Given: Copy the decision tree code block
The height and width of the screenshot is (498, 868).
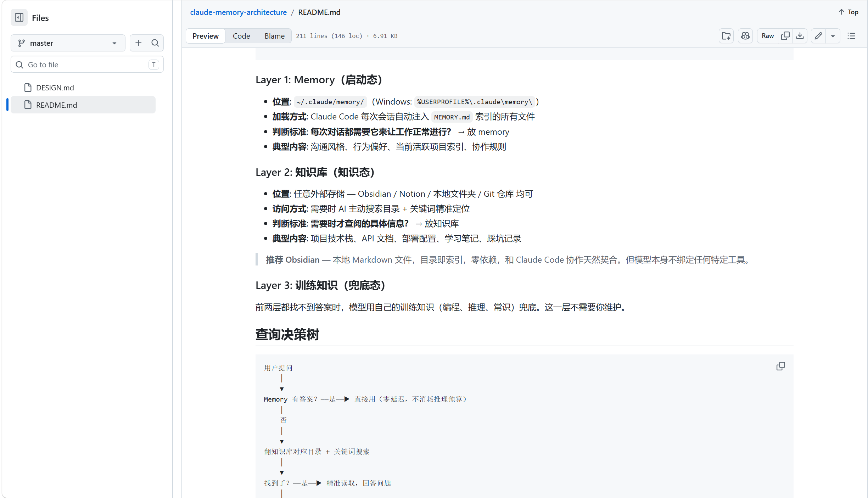Looking at the screenshot, I should tap(781, 366).
